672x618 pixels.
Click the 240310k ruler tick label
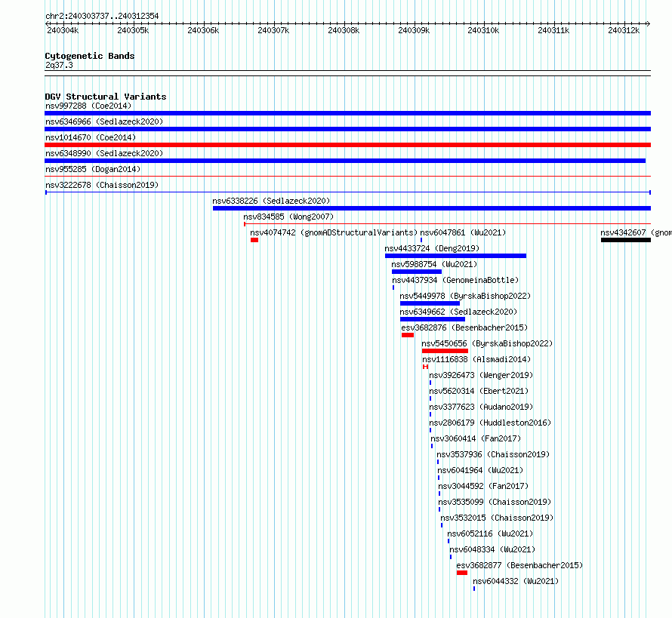point(483,30)
